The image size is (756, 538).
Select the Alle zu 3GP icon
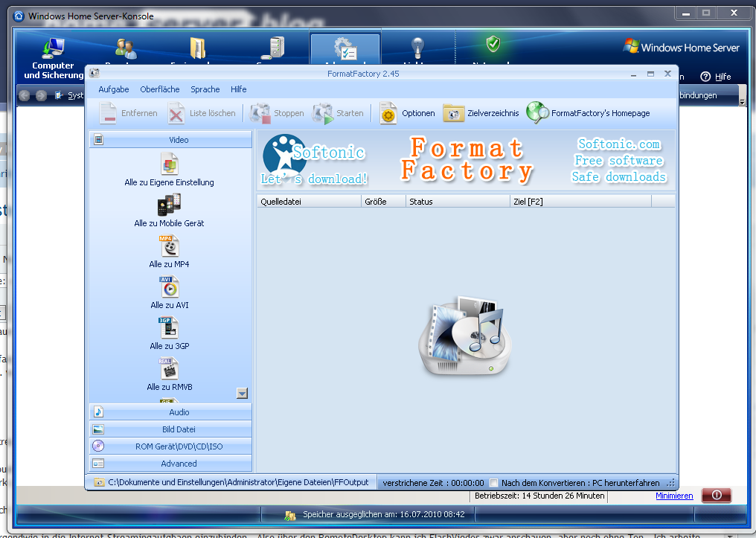pos(169,328)
